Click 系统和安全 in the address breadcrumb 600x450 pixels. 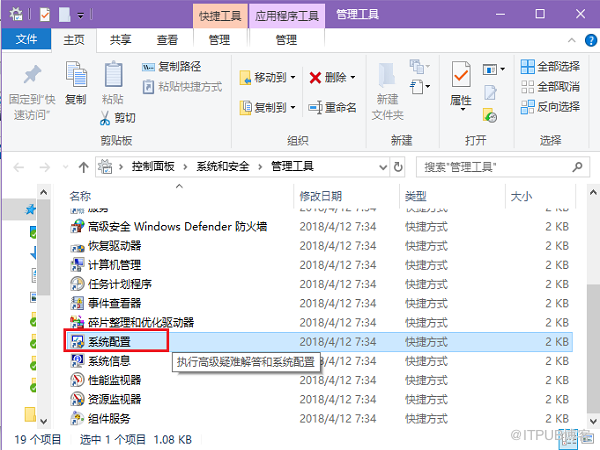pyautogui.click(x=223, y=166)
